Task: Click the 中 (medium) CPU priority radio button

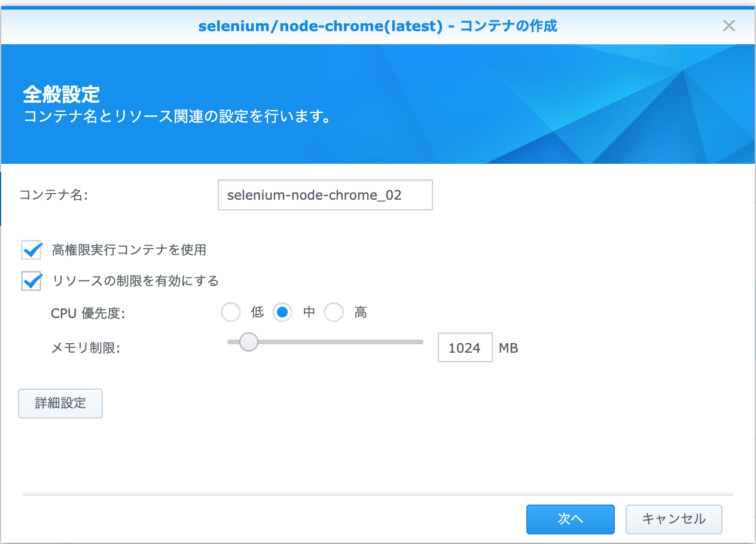Action: click(x=282, y=312)
